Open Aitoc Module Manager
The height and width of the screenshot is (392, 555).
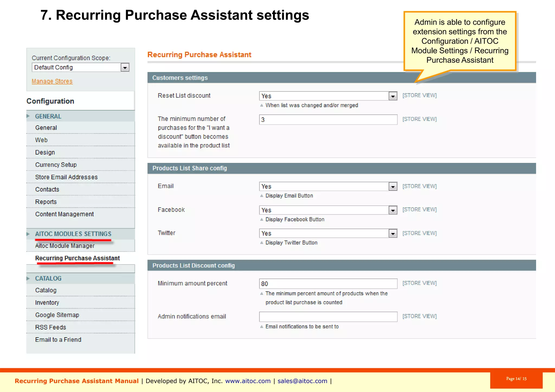pos(65,246)
